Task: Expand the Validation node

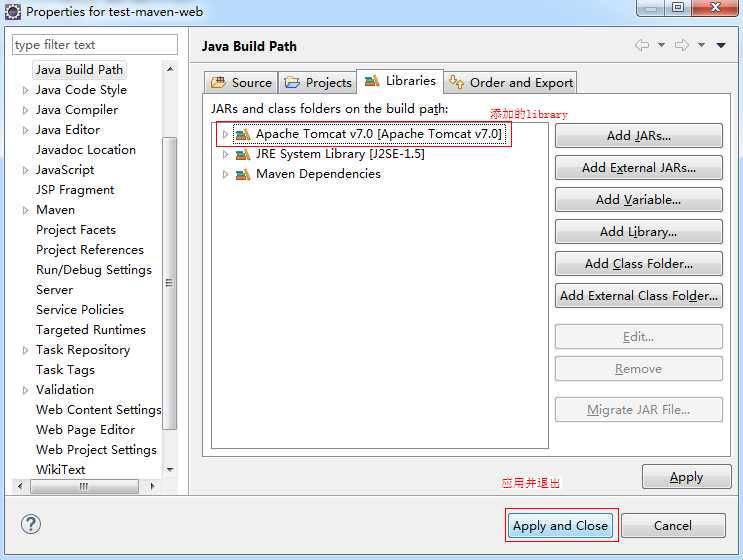Action: 25,390
